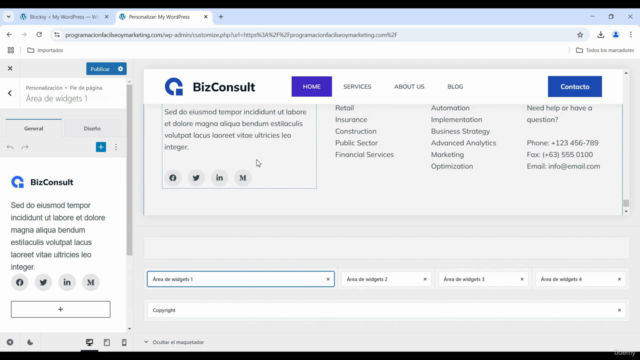Reload the page in the browser

(x=39, y=35)
